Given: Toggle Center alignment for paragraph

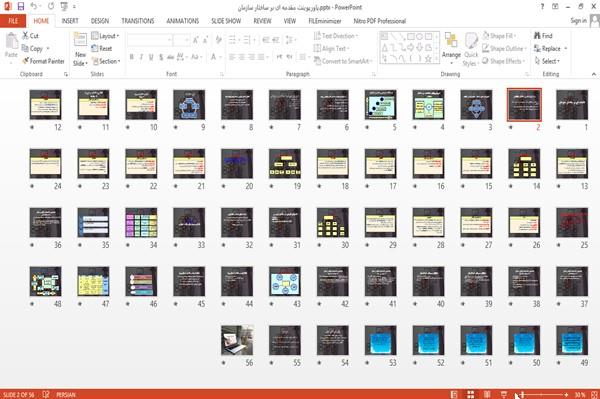Looking at the screenshot, I should point(242,57).
